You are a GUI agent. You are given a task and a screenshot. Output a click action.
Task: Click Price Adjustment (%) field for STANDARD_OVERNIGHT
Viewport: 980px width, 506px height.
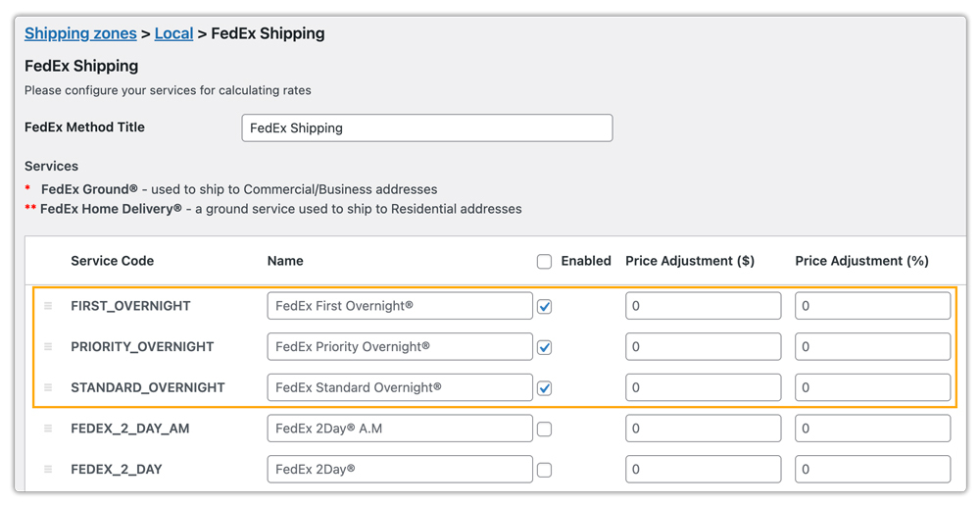click(872, 387)
